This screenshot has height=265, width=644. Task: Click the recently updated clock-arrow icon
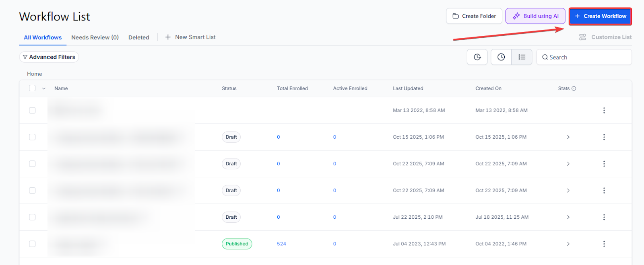(x=477, y=57)
